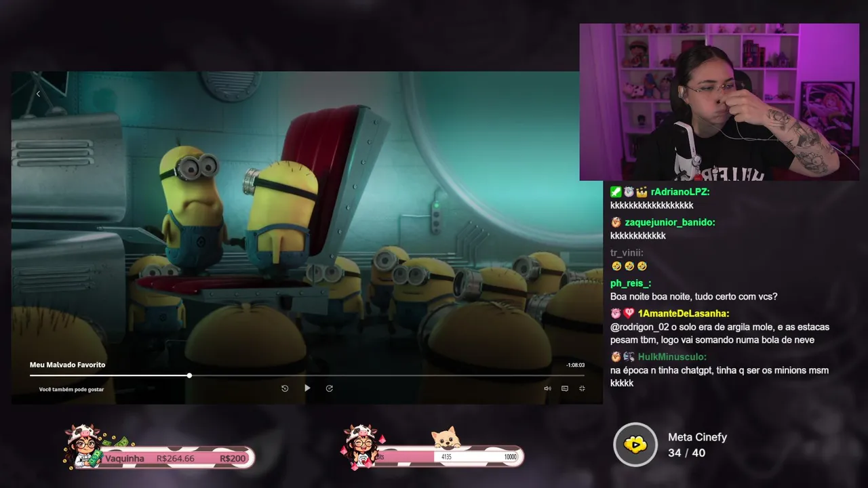The height and width of the screenshot is (488, 868).
Task: Click the green badge beside rAdrianoLPZ
Action: pos(616,192)
